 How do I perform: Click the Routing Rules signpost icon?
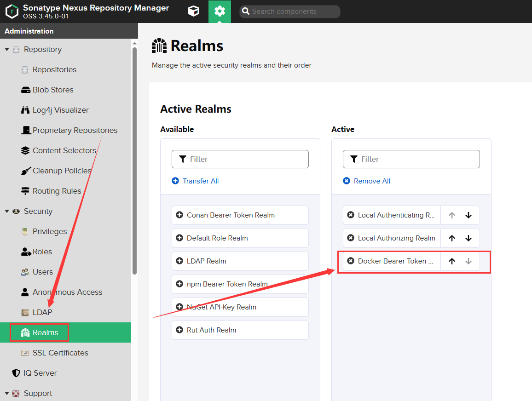click(x=25, y=191)
